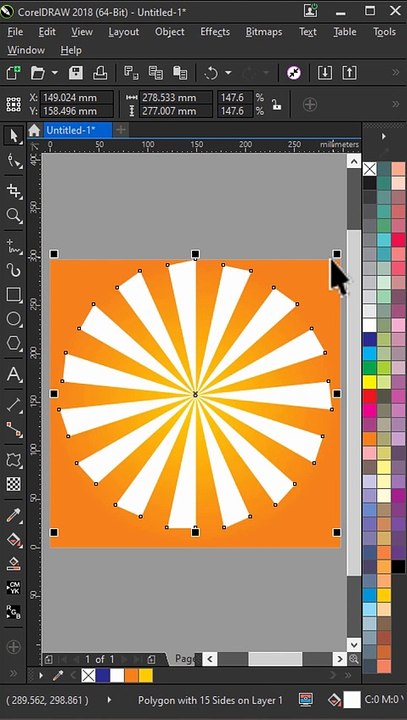Add a page after the current page
The image size is (407, 720).
click(152, 660)
